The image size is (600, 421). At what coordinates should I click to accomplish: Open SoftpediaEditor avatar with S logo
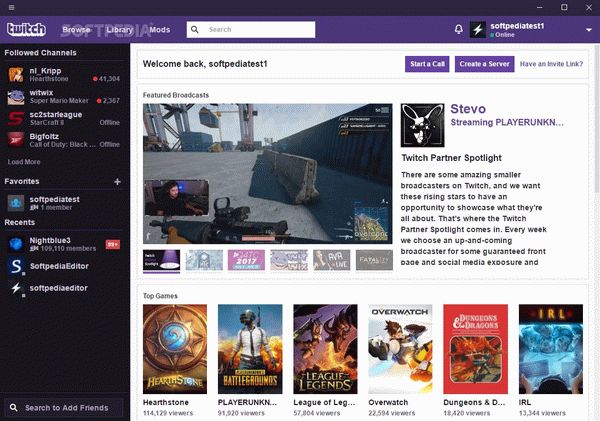16,266
